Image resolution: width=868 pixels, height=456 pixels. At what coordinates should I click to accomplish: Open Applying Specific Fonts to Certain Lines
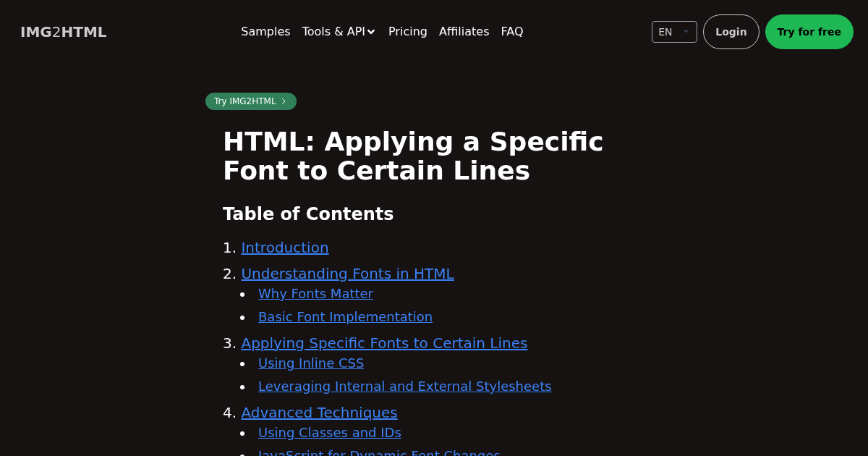click(384, 343)
